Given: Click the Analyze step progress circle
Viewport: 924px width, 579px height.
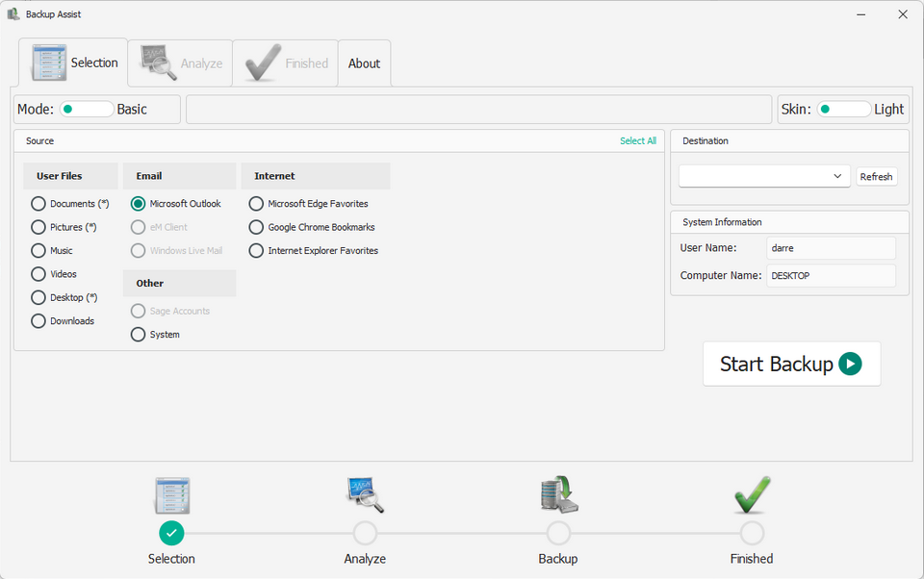Looking at the screenshot, I should [365, 533].
